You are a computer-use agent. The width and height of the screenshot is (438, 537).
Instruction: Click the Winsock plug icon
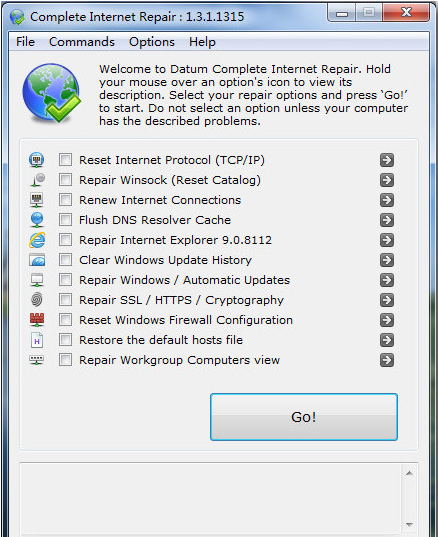pyautogui.click(x=38, y=180)
